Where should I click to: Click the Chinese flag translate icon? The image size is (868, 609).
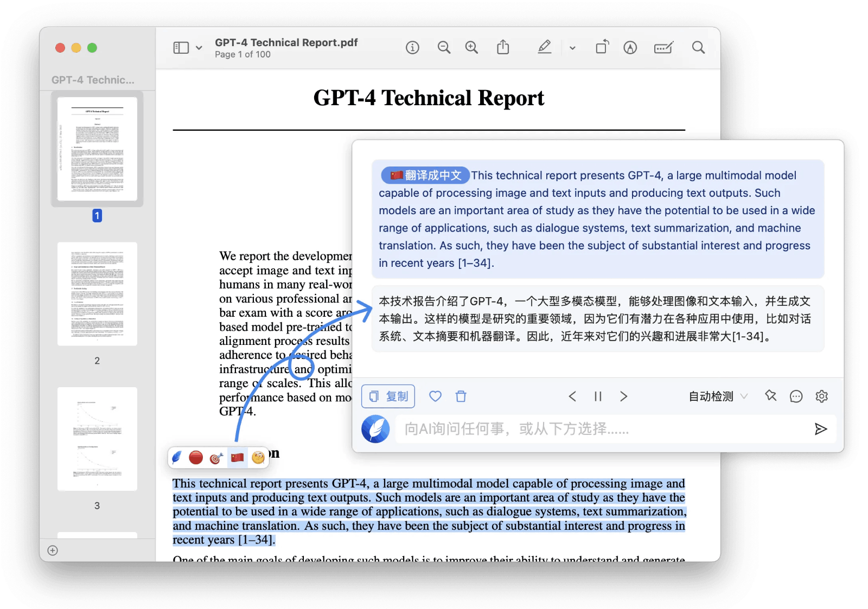[237, 458]
